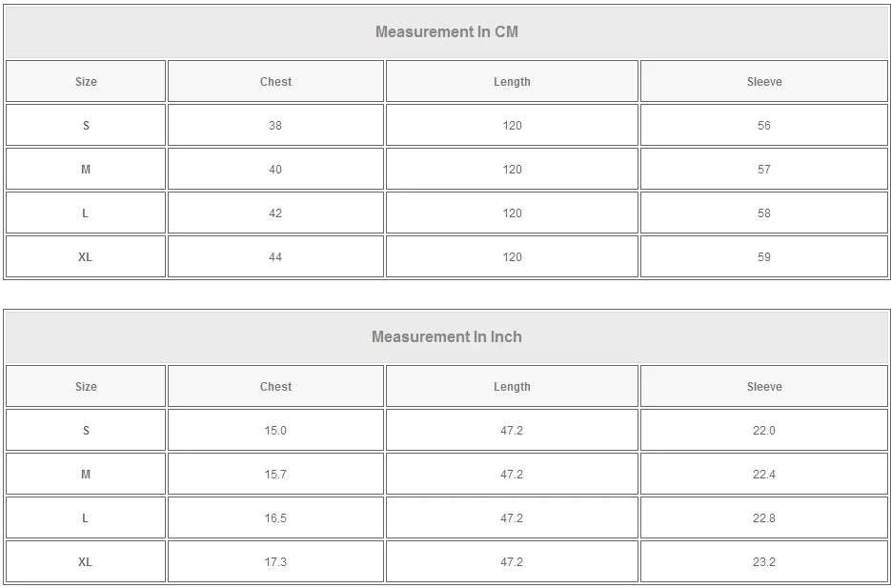Select the chest value 44 cell
The image size is (891, 588).
click(275, 257)
